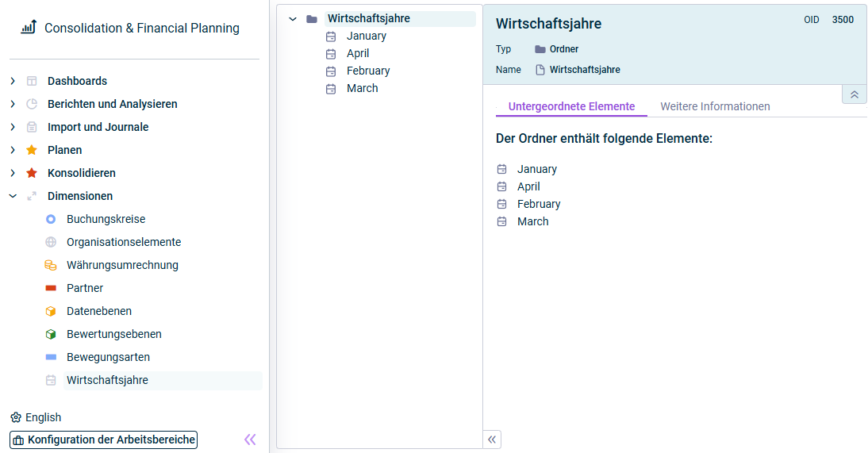Viewport: 868px width, 453px height.
Task: Select Wirtschaftsjahre in the sidebar
Action: (163, 381)
